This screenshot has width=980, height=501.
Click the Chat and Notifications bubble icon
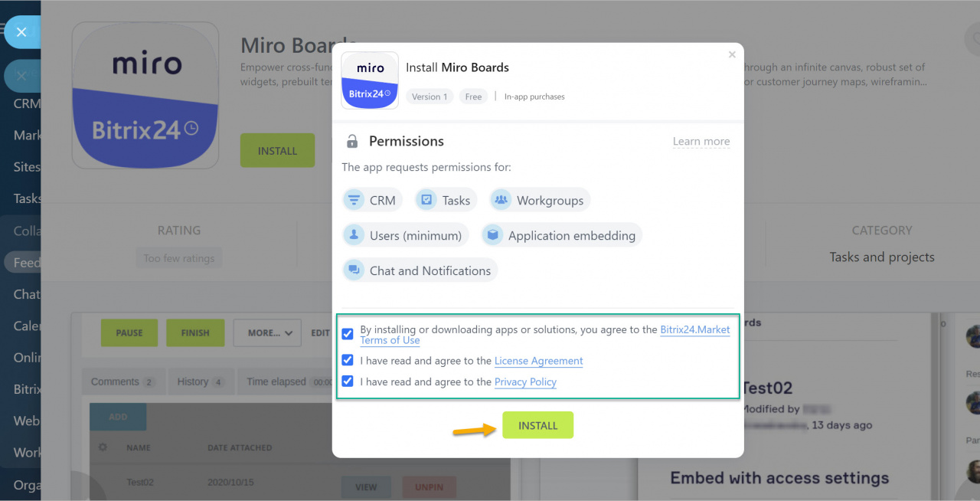tap(354, 270)
